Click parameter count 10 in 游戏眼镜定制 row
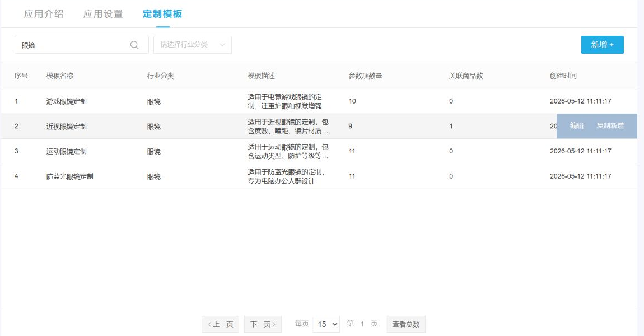Screen dimensions: 644x336 coord(352,101)
